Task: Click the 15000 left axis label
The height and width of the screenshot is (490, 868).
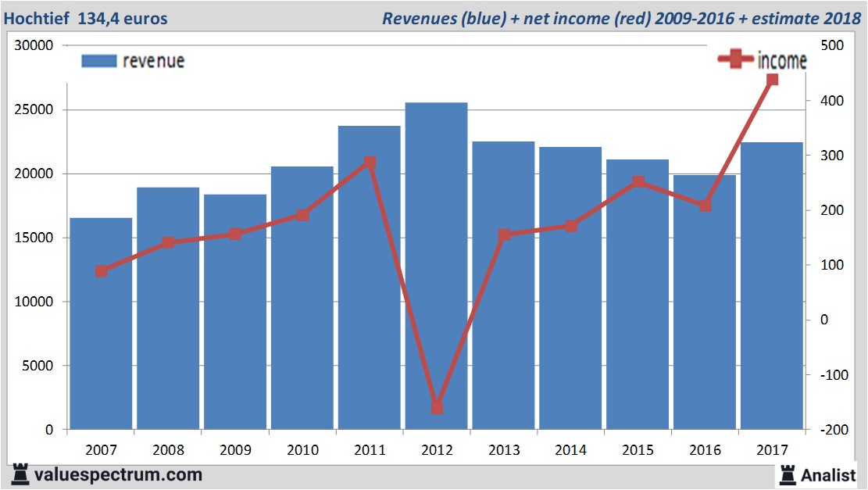Action: 34,238
